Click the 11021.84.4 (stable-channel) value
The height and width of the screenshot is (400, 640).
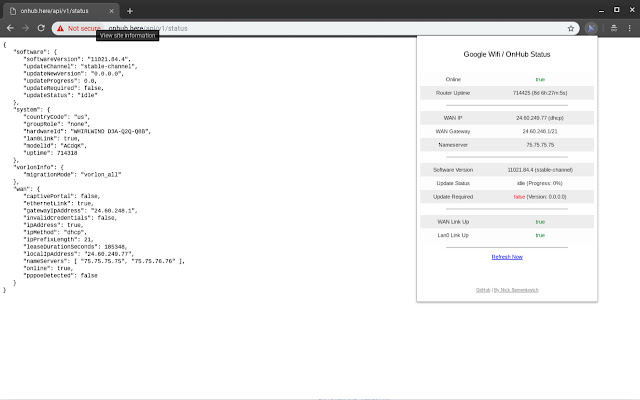540,170
